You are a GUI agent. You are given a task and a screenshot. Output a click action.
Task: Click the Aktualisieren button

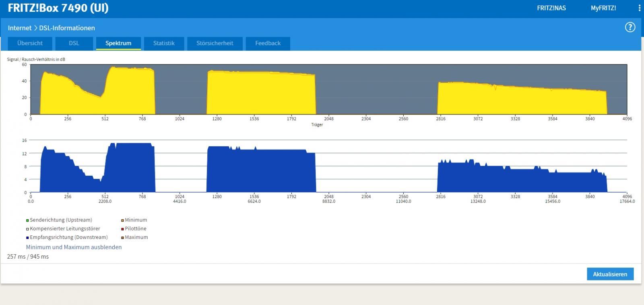click(610, 274)
